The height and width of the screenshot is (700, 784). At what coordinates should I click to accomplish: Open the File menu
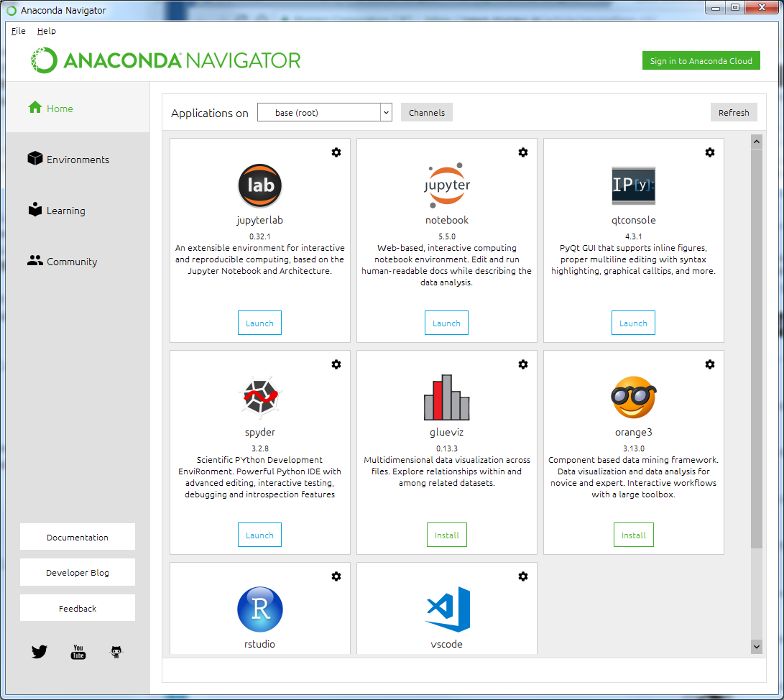(x=19, y=31)
